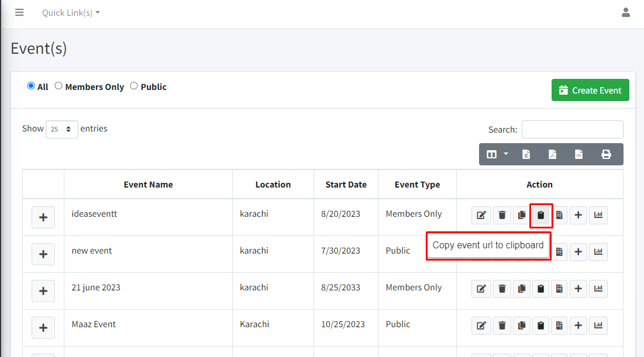Print the events table
The height and width of the screenshot is (357, 644).
pyautogui.click(x=606, y=154)
